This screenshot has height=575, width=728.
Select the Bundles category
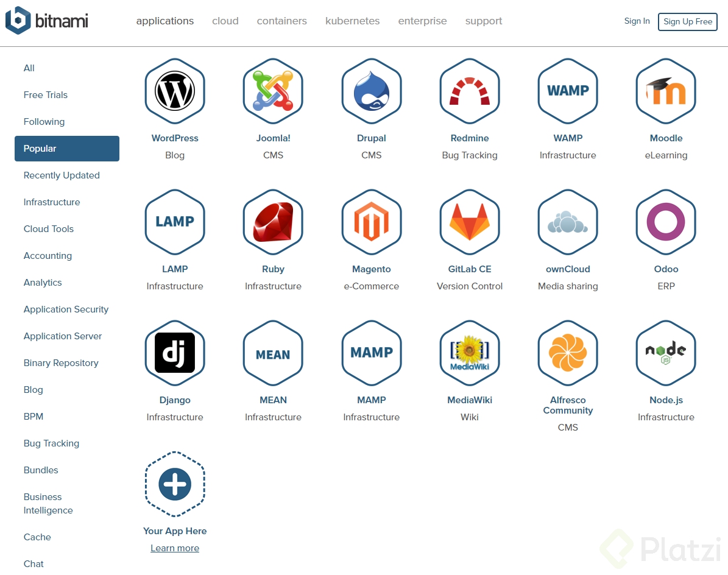(x=41, y=470)
